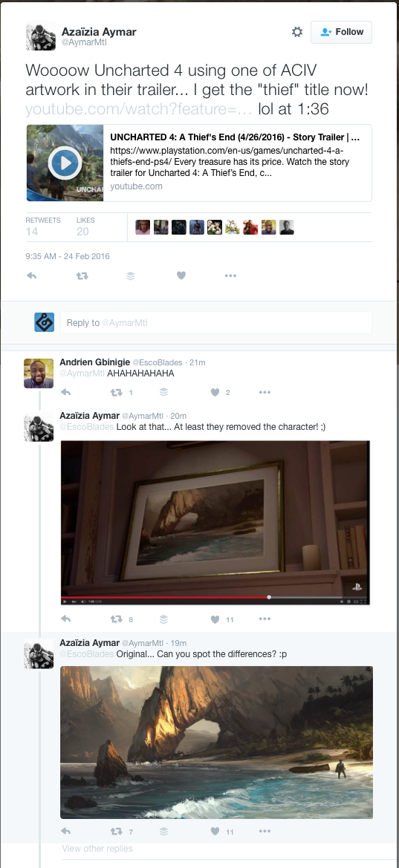Open more options dots under main tweet
This screenshot has width=399, height=868.
pos(230,275)
